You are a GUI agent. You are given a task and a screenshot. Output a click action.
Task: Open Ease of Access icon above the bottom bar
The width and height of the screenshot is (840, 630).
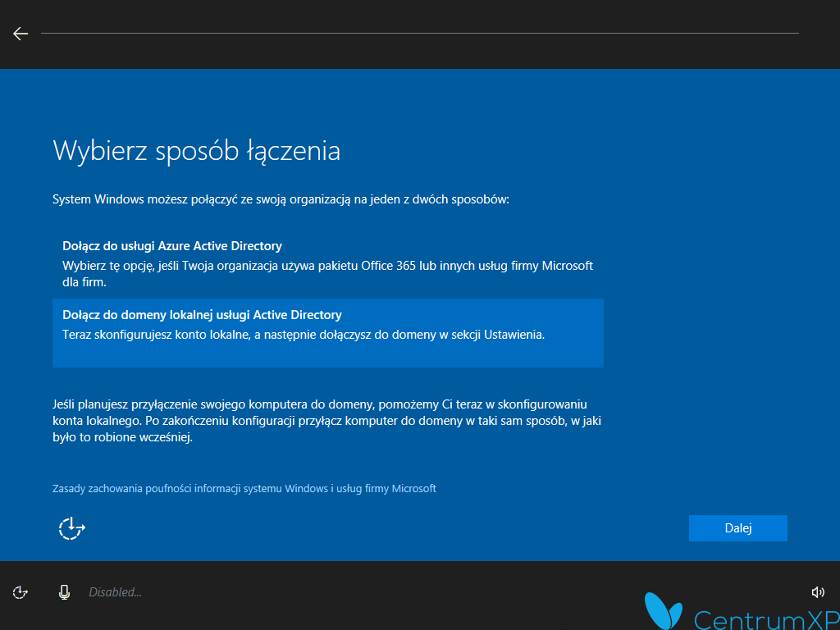pos(72,528)
